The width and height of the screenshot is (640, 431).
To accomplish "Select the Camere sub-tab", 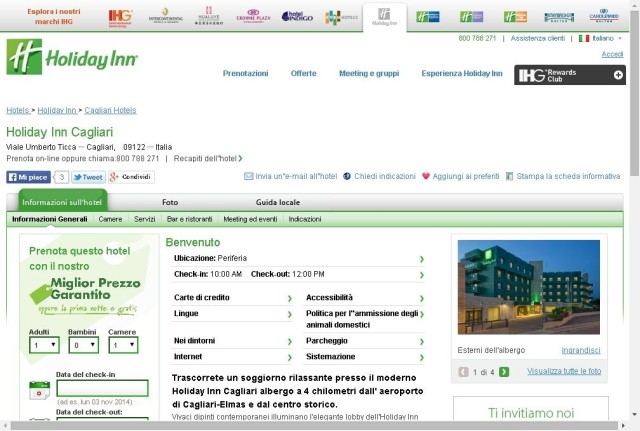I will click(110, 219).
